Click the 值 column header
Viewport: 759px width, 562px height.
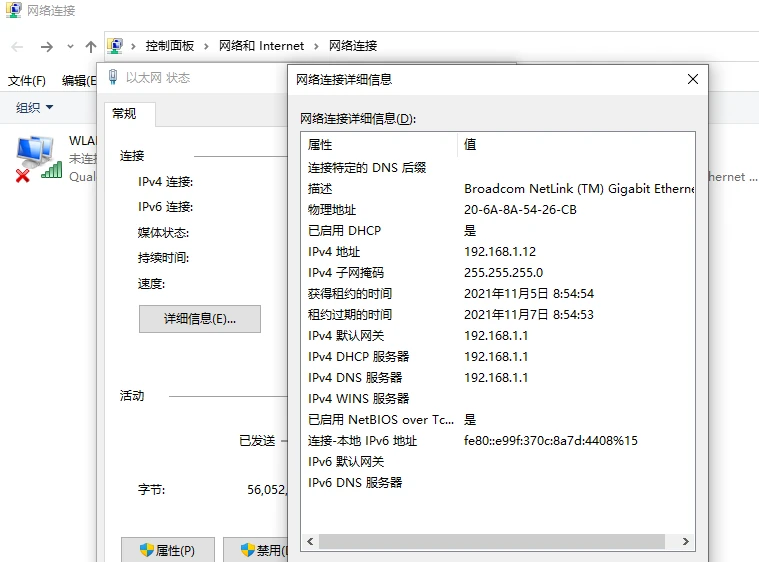click(576, 144)
